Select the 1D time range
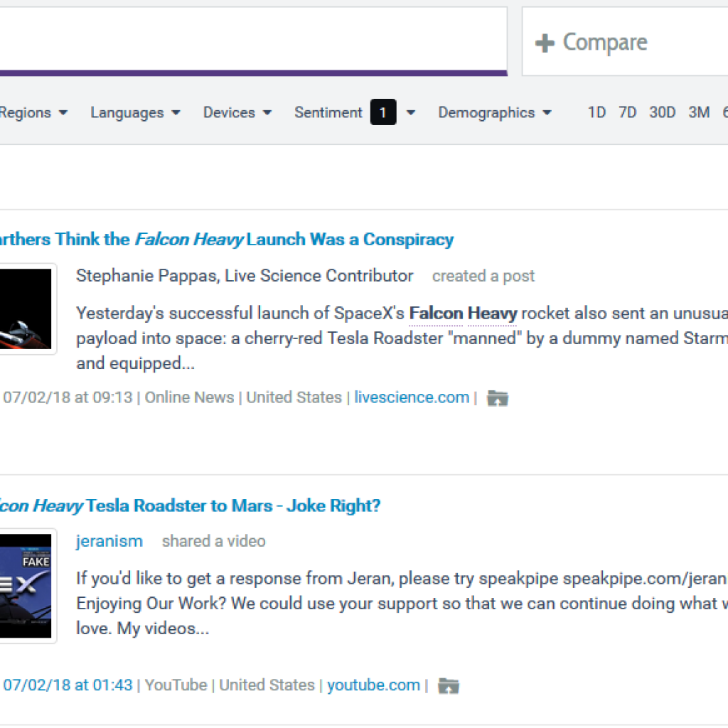Screen dimensions: 728x728 [x=596, y=112]
